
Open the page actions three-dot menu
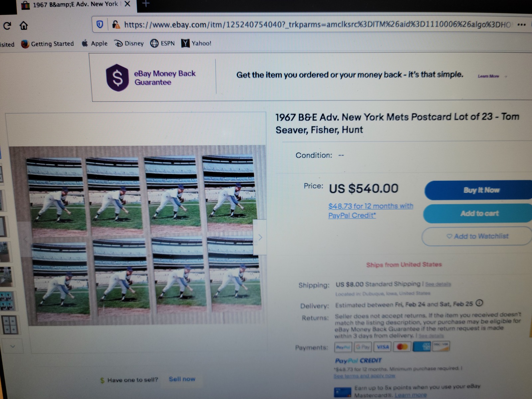point(522,25)
